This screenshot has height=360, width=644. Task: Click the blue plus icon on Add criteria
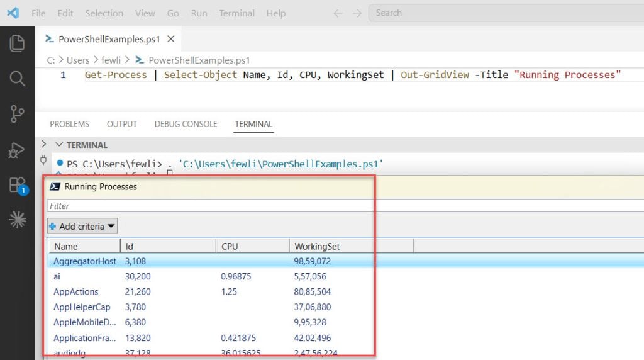click(53, 227)
